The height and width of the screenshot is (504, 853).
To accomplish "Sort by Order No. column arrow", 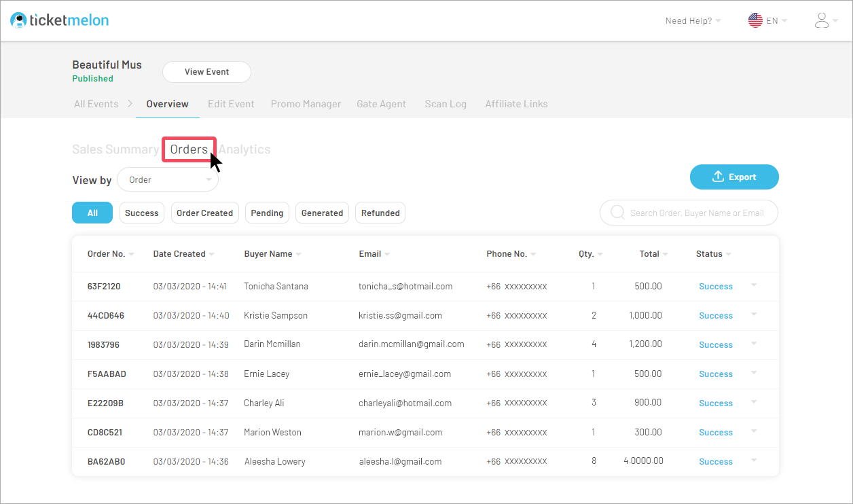I will tap(132, 254).
